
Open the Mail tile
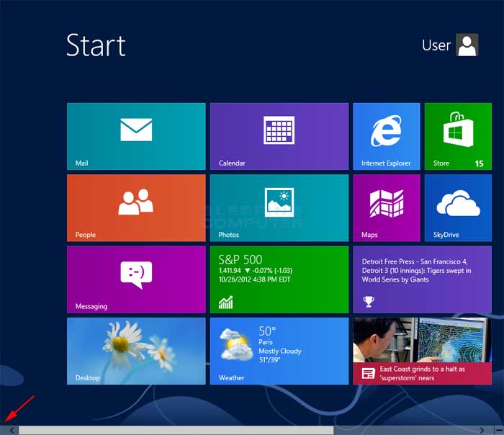click(x=136, y=136)
